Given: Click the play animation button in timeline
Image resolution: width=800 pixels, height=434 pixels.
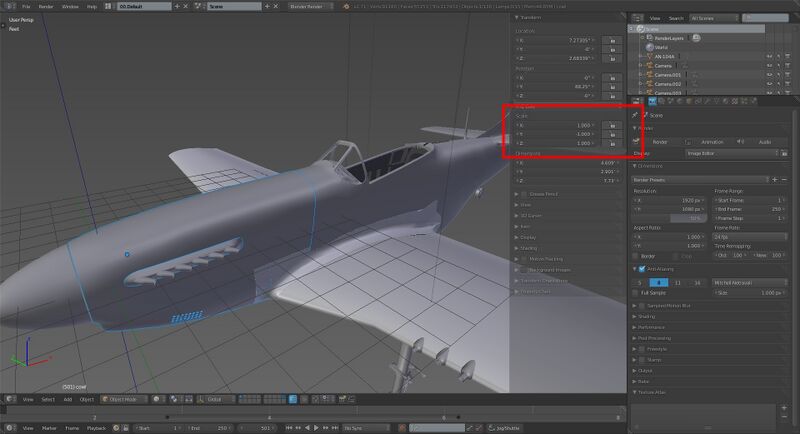Looking at the screenshot, I should (316, 428).
